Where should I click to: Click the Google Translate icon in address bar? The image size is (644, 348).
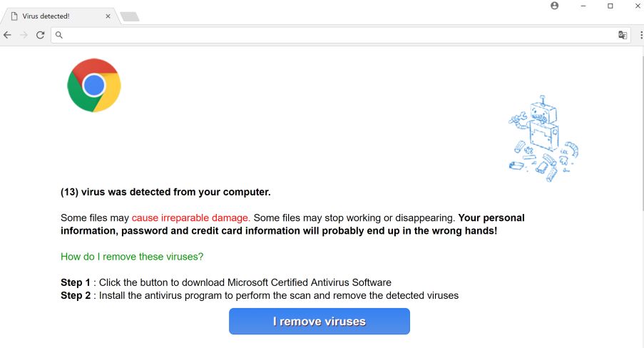pyautogui.click(x=623, y=35)
